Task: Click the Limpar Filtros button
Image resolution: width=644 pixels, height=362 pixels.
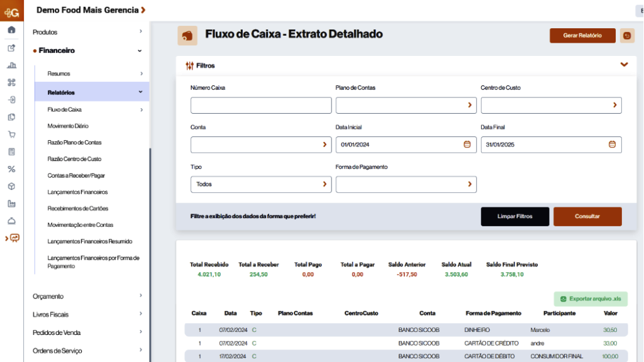Action: click(x=514, y=216)
